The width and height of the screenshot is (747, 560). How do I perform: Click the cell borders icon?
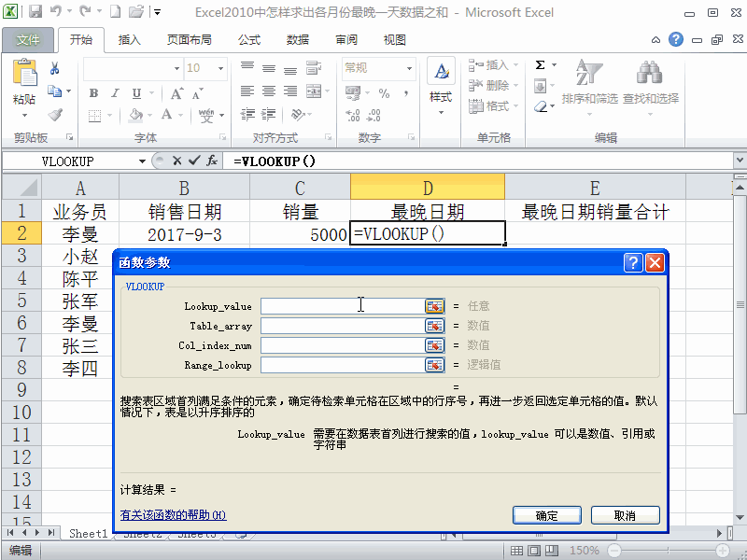pos(95,115)
